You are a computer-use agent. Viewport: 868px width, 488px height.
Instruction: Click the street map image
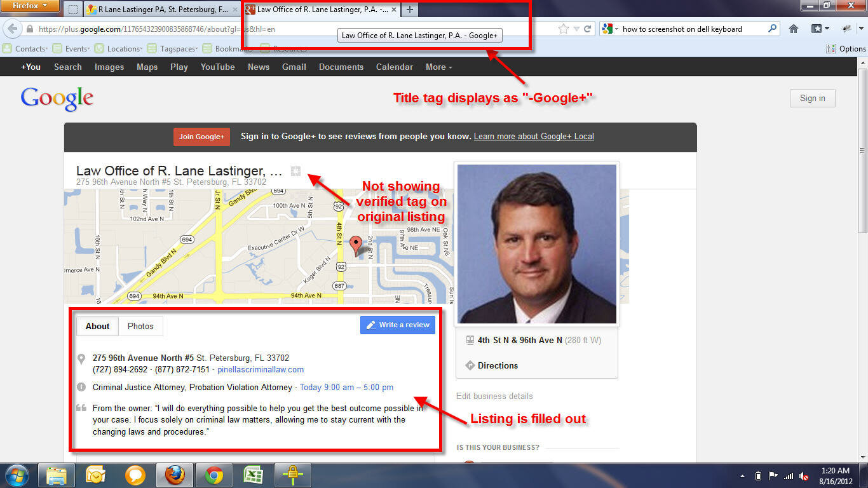pyautogui.click(x=259, y=246)
